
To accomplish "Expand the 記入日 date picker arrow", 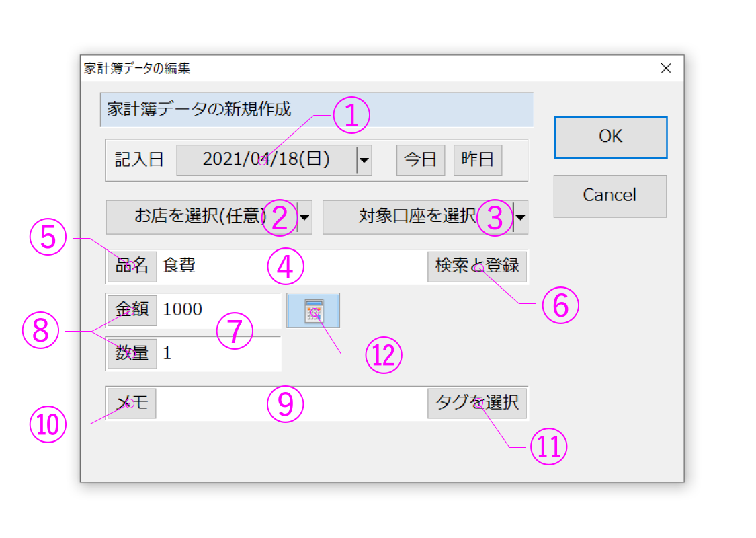I will tap(364, 160).
